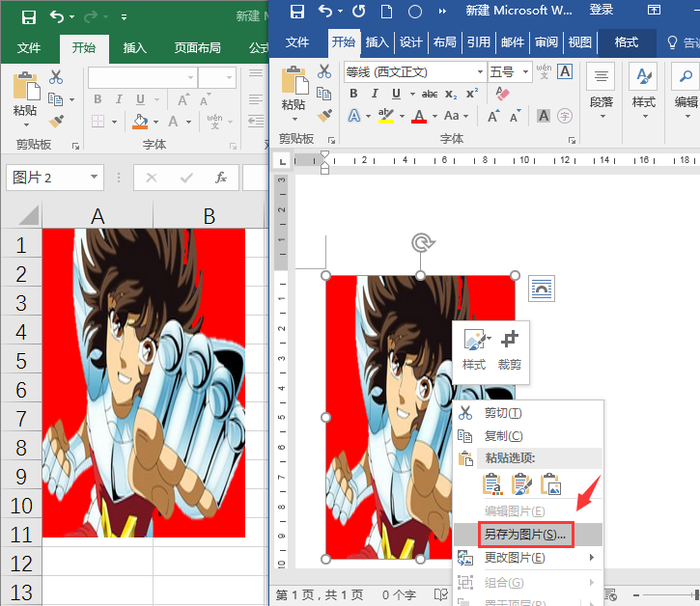Click the Find (编辑) magnifier icon in Word
The image size is (700, 606).
click(x=686, y=77)
